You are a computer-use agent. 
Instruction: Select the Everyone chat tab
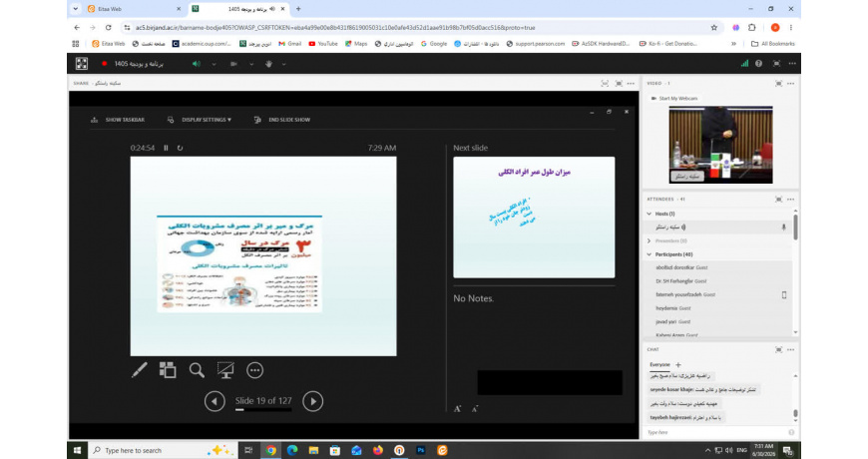pos(659,365)
